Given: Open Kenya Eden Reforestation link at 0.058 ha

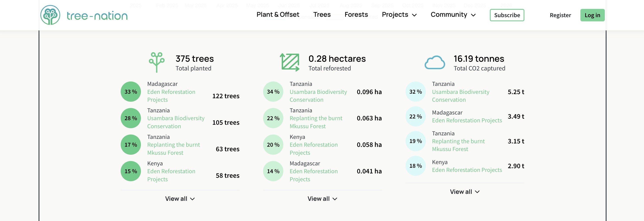Looking at the screenshot, I should pyautogui.click(x=313, y=149).
